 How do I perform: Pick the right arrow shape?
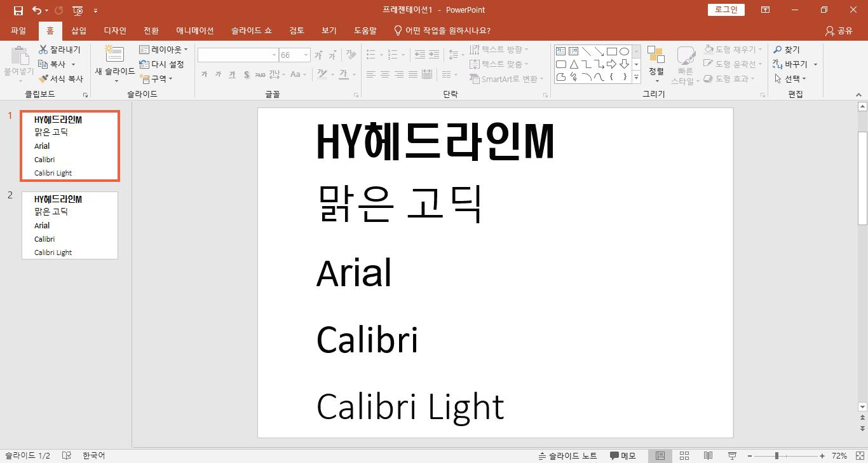click(611, 64)
